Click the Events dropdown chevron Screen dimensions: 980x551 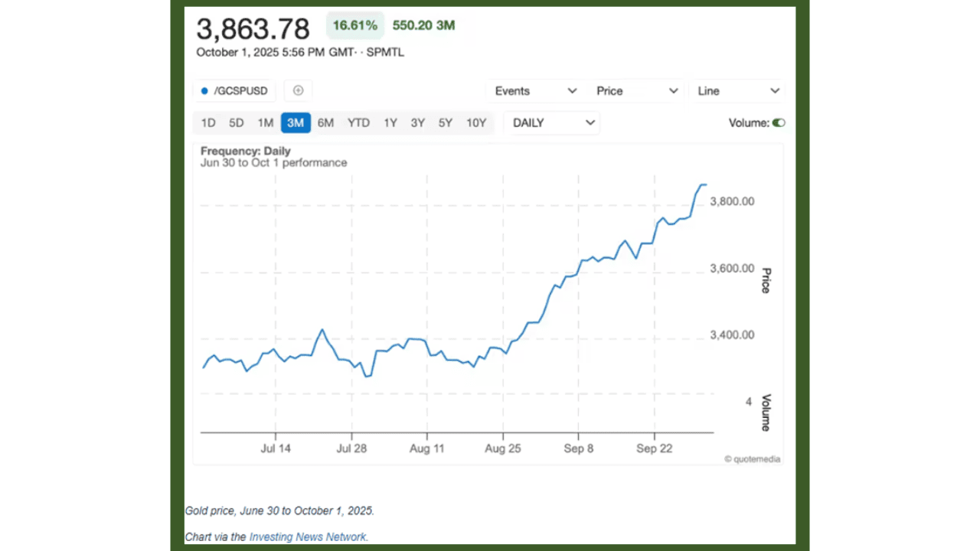coord(571,90)
